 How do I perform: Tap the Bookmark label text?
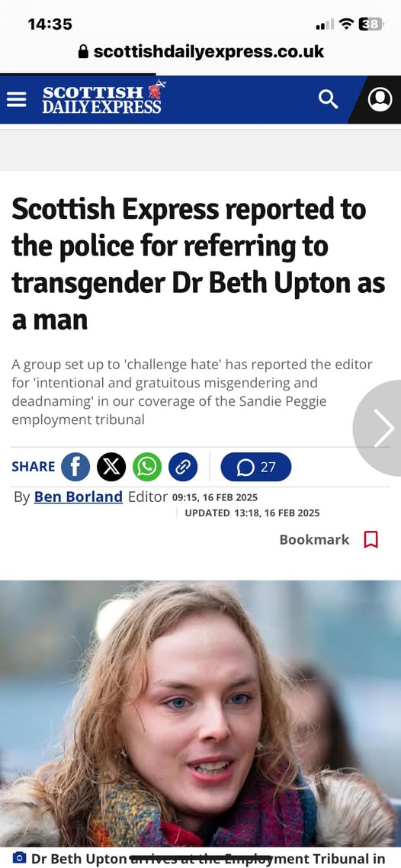click(314, 540)
